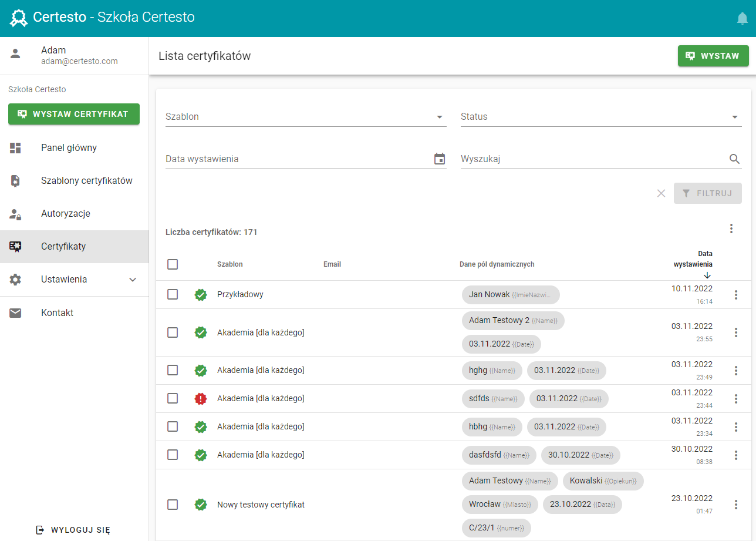
Task: Check the Nowy testowy certyfikat row checkbox
Action: 173,505
